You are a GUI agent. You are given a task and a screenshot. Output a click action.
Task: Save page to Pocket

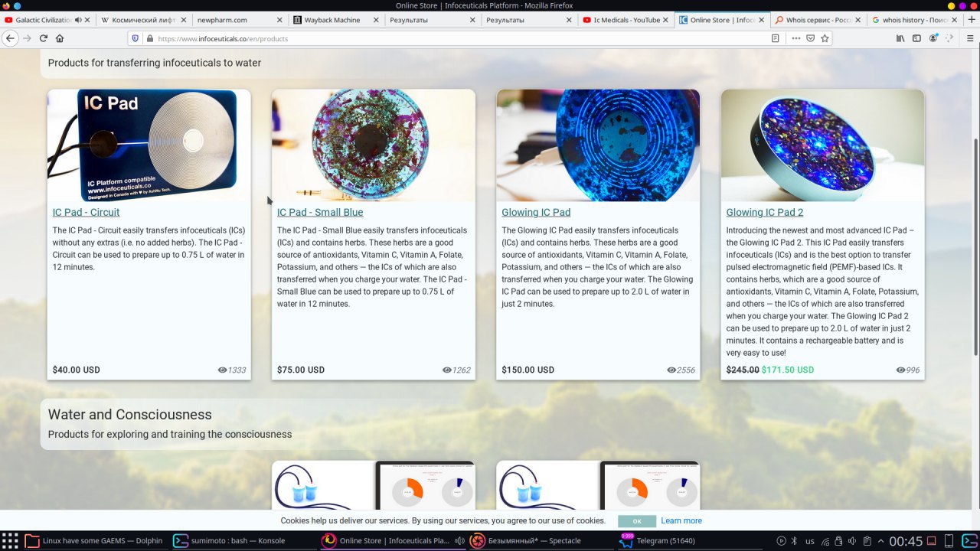pos(810,38)
